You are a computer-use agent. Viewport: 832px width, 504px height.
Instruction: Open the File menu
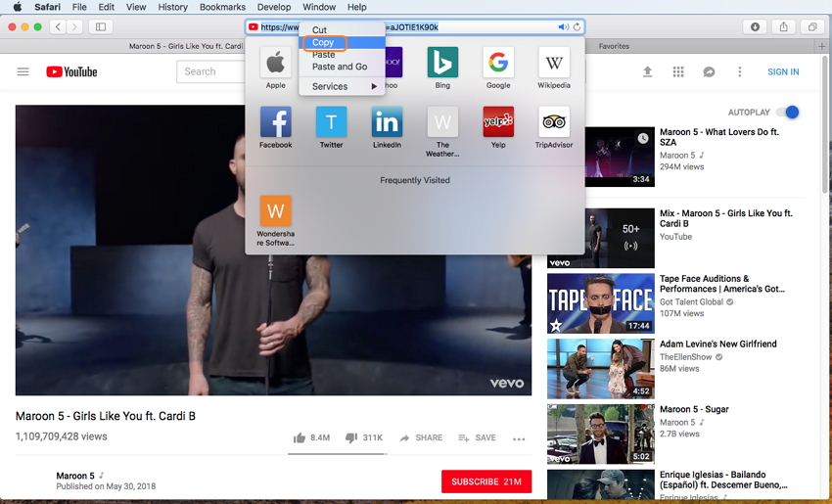[x=79, y=7]
